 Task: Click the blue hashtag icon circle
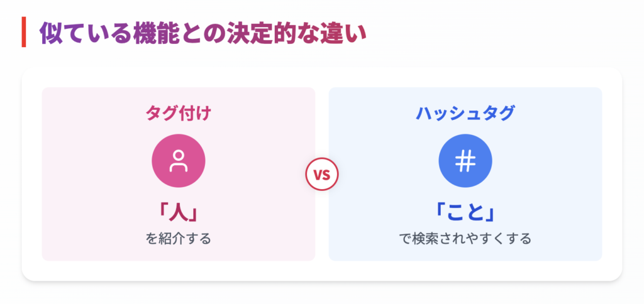pyautogui.click(x=465, y=161)
